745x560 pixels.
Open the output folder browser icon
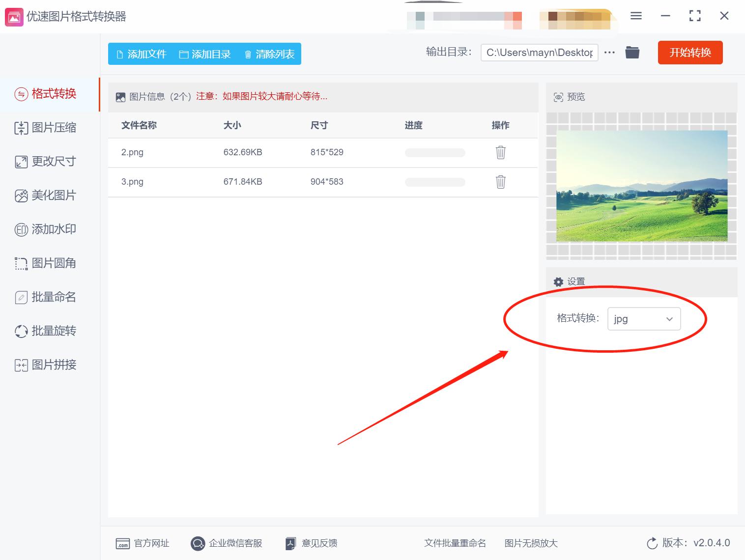632,52
